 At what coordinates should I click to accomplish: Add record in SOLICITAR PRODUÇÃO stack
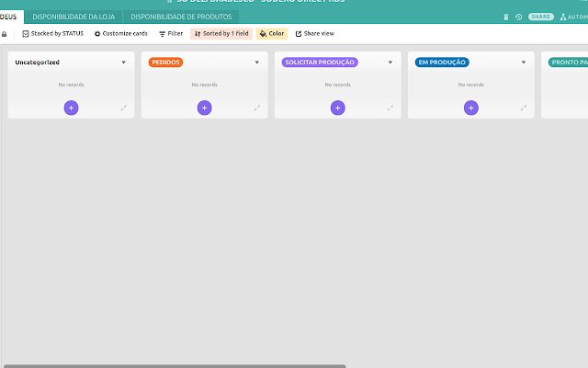(338, 108)
